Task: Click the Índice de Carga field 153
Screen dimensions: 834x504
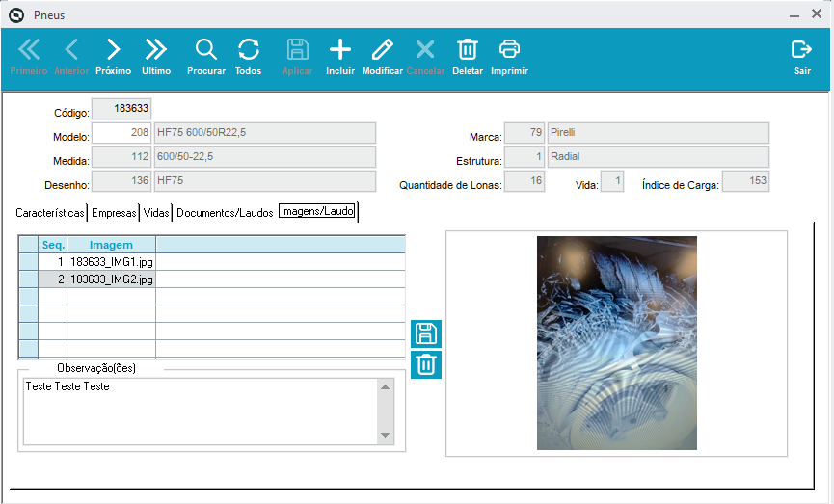Action: click(745, 181)
